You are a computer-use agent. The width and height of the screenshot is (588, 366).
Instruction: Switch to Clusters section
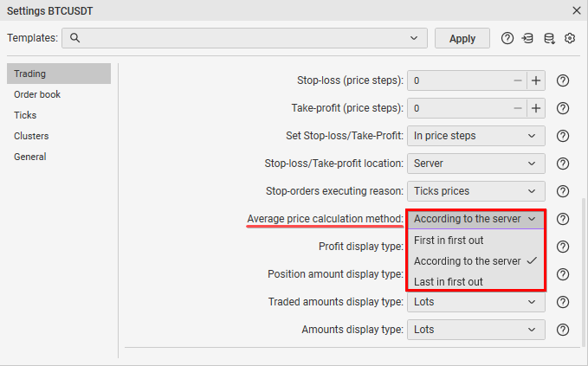[x=59, y=136]
